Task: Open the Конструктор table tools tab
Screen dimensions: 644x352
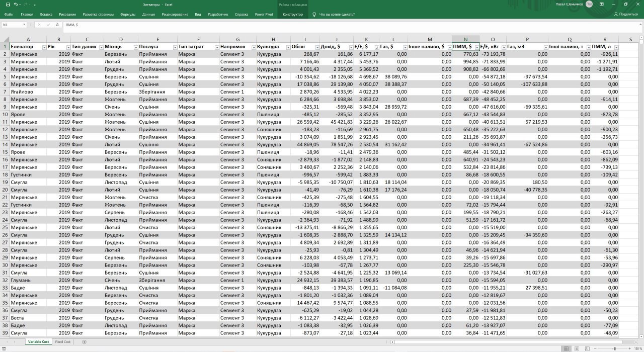Action: [293, 14]
